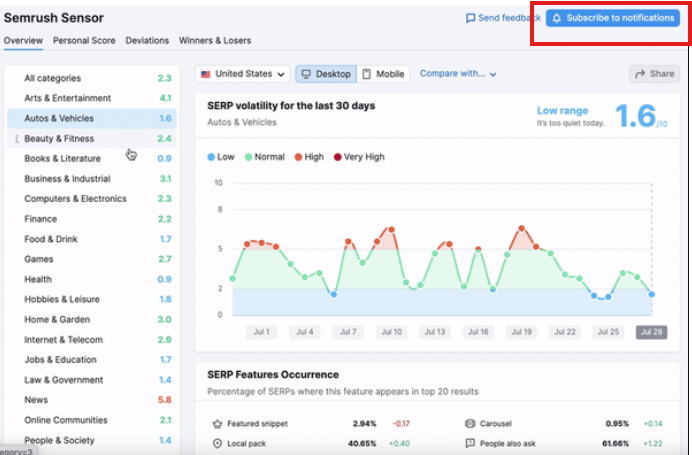This screenshot has width=692, height=455.
Task: Click the Carousel feature icon
Action: pos(470,424)
